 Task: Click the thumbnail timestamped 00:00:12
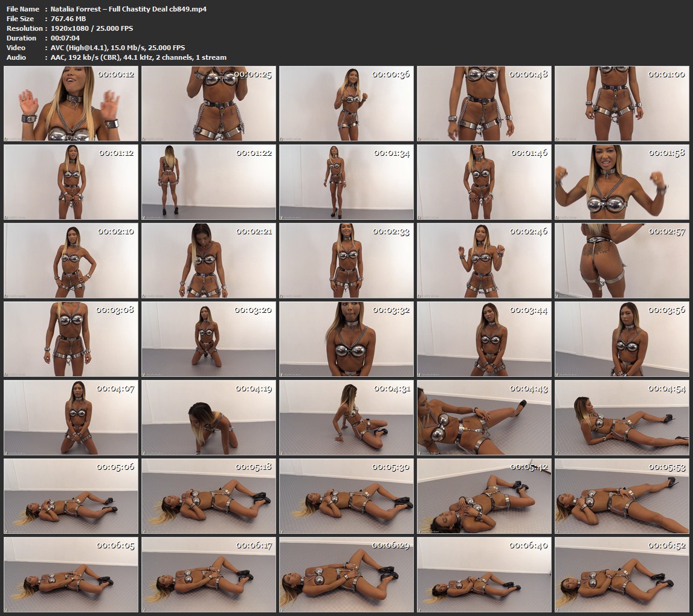tap(71, 103)
